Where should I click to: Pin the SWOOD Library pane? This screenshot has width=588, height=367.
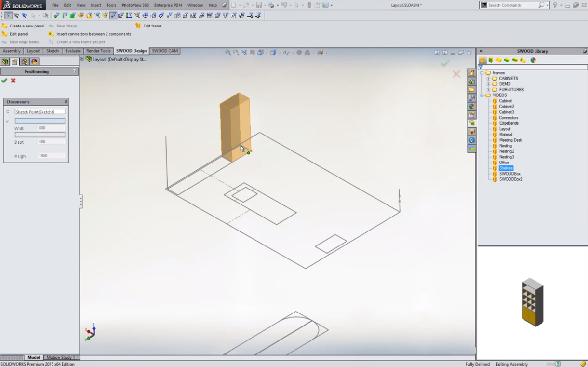click(584, 51)
